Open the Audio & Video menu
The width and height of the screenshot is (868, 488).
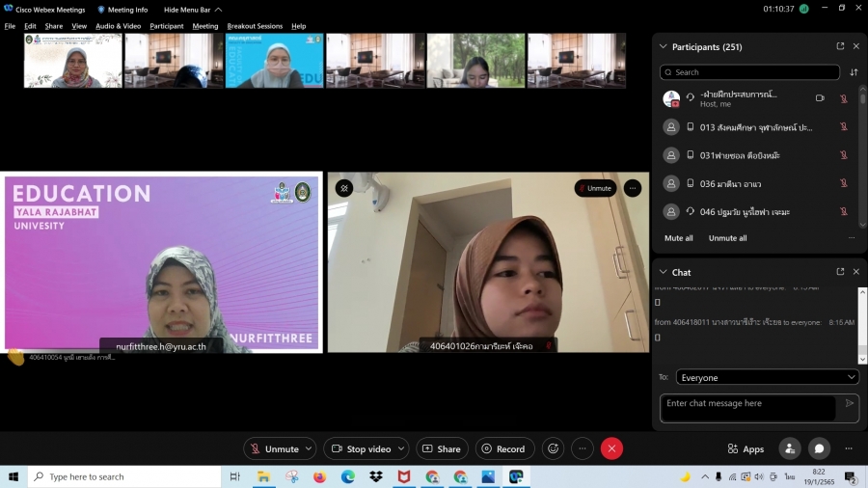point(118,26)
